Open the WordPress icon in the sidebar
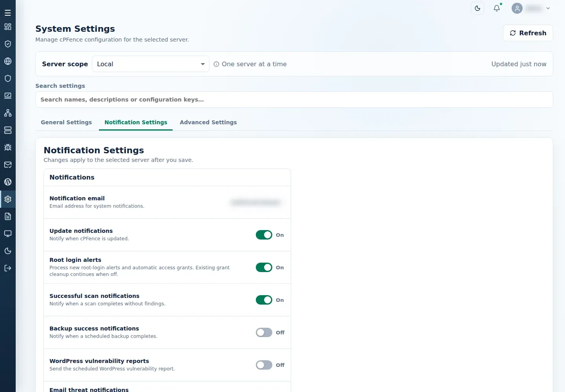The height and width of the screenshot is (392, 565). (x=8, y=182)
